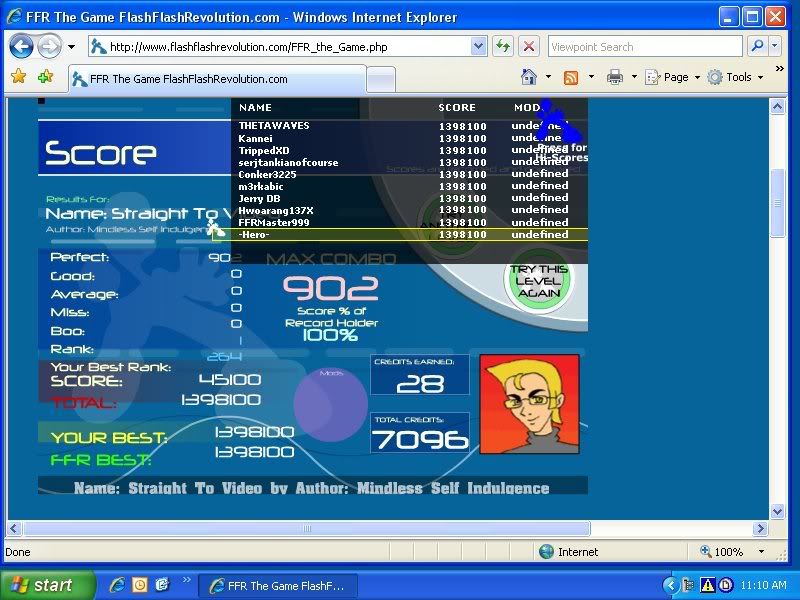The width and height of the screenshot is (800, 600).
Task: Open a new blank tab
Action: click(x=381, y=79)
